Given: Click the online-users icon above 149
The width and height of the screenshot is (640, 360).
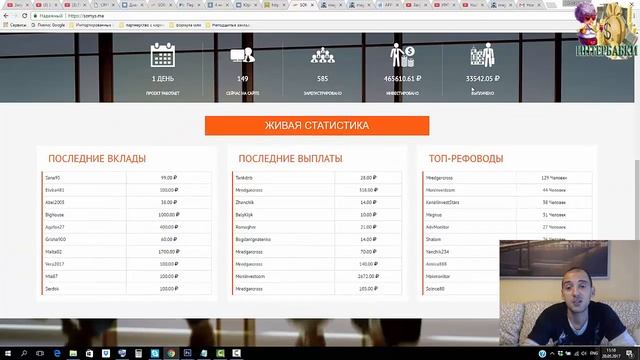Looking at the screenshot, I should (242, 56).
